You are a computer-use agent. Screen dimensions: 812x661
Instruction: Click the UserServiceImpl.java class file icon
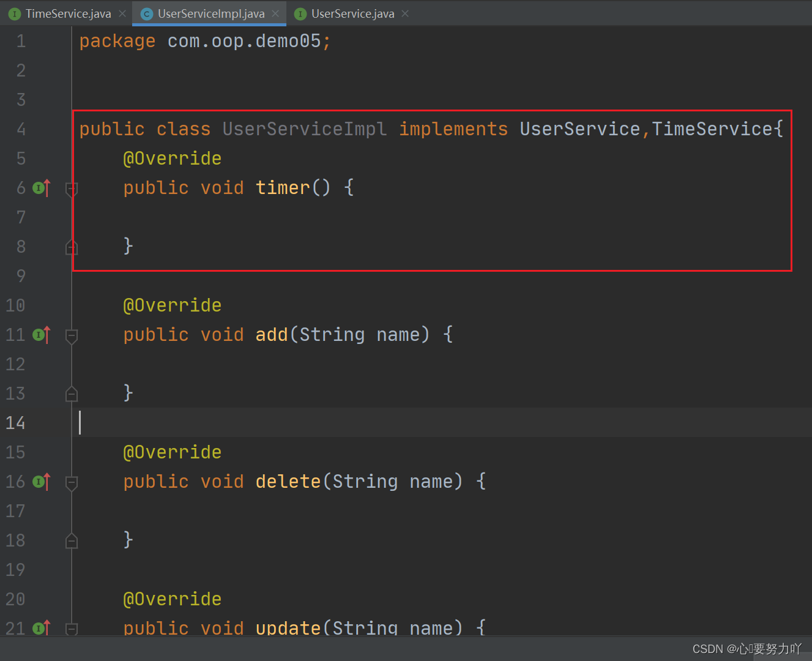[x=147, y=13]
